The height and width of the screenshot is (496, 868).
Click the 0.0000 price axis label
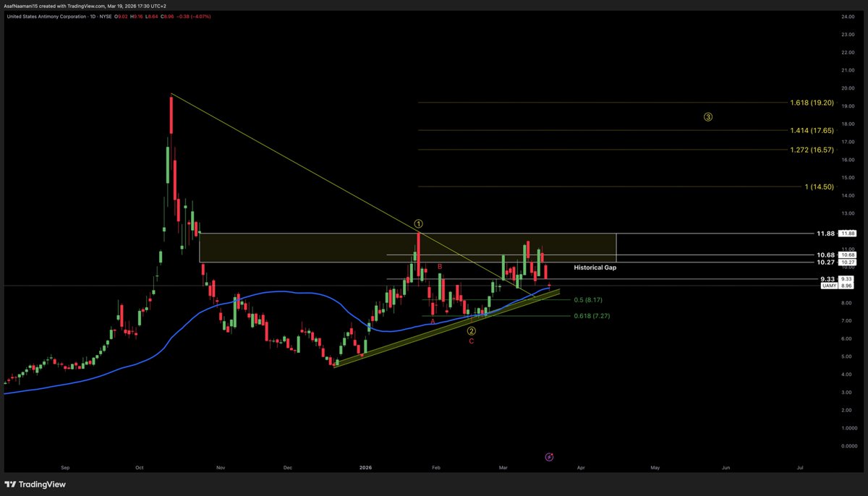point(848,446)
